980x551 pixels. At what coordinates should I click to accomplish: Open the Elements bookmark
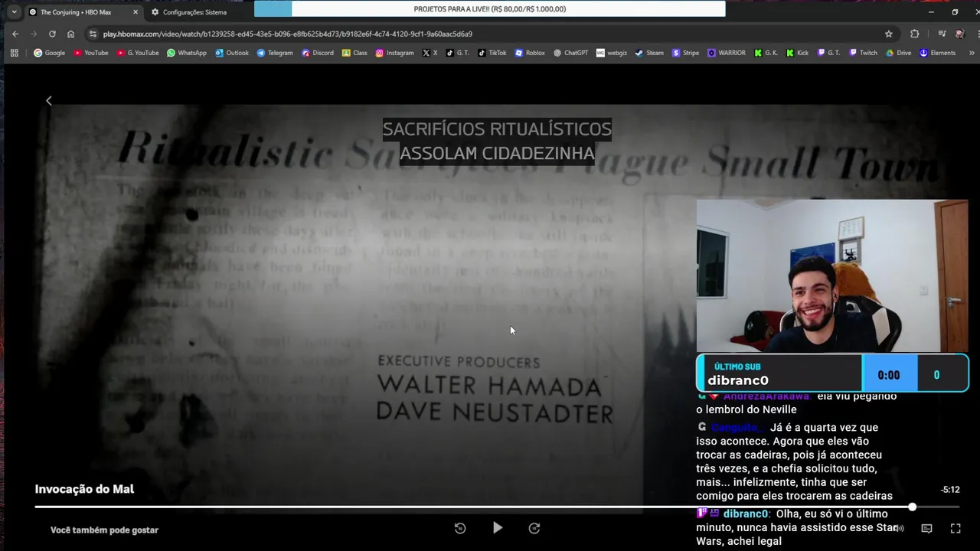point(937,53)
